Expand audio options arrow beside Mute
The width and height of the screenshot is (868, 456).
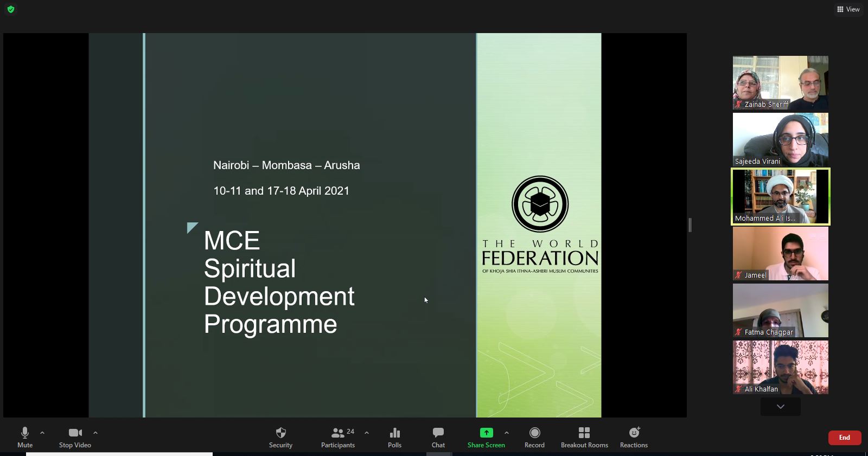(42, 433)
